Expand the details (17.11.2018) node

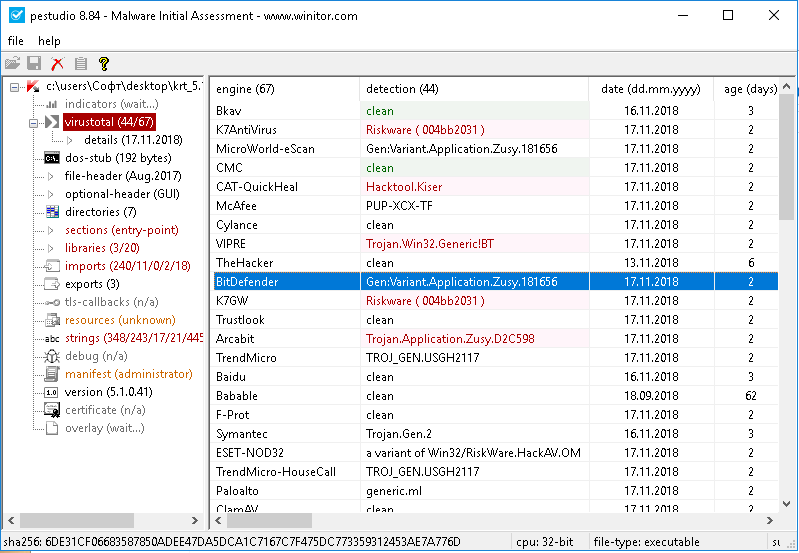(70, 140)
